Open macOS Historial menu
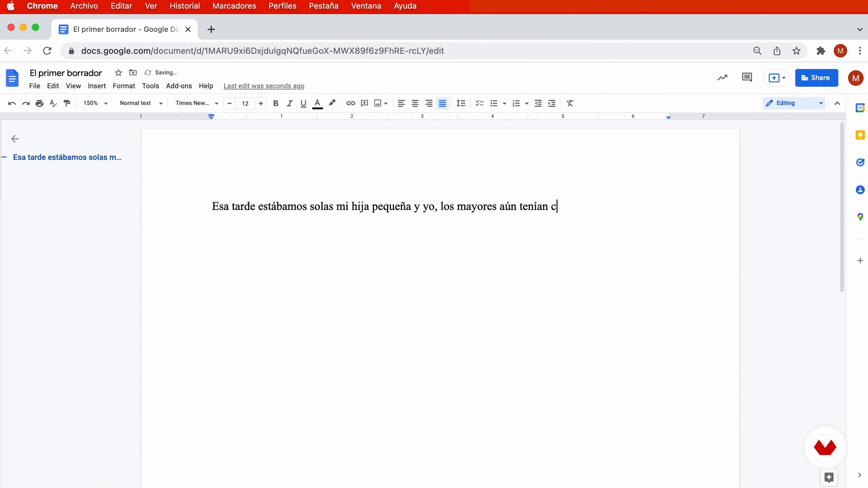The width and height of the screenshot is (868, 488). pos(185,6)
